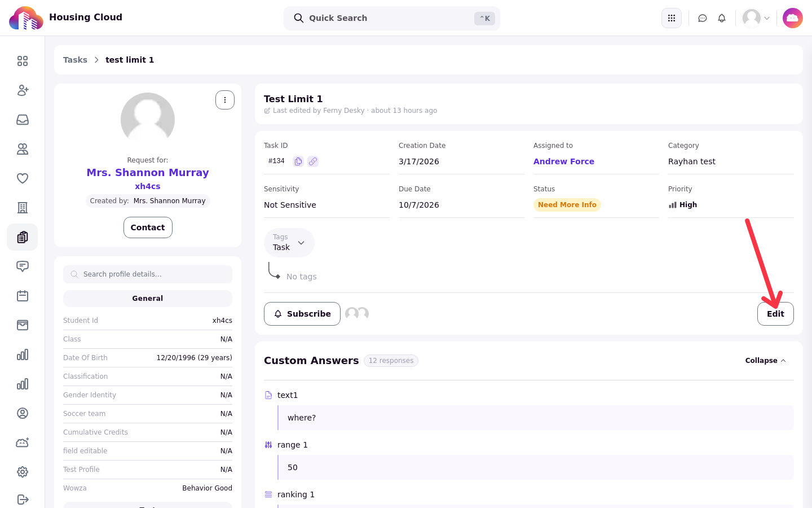
Task: Open the three-dot profile card menu
Action: (x=225, y=100)
